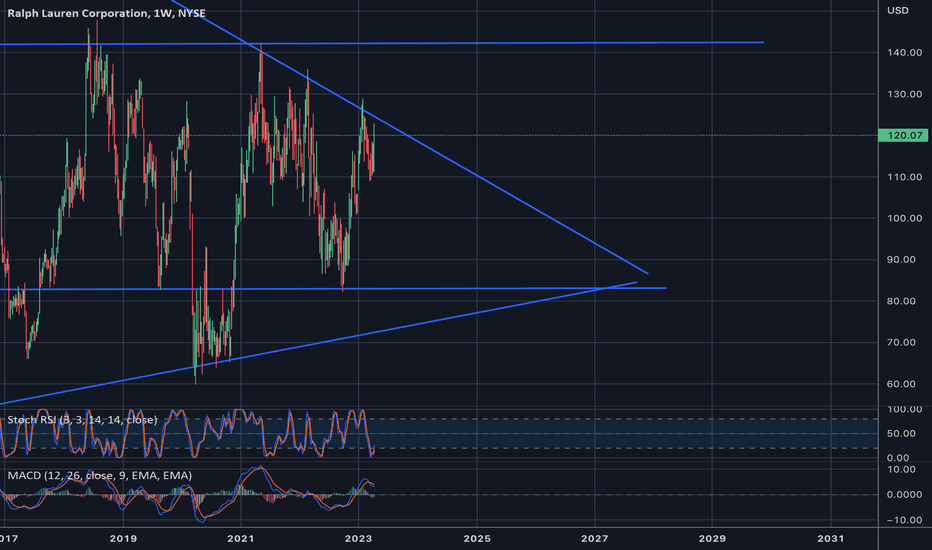This screenshot has width=932, height=550.
Task: Click the 2029 label on time axis
Action: 712,538
